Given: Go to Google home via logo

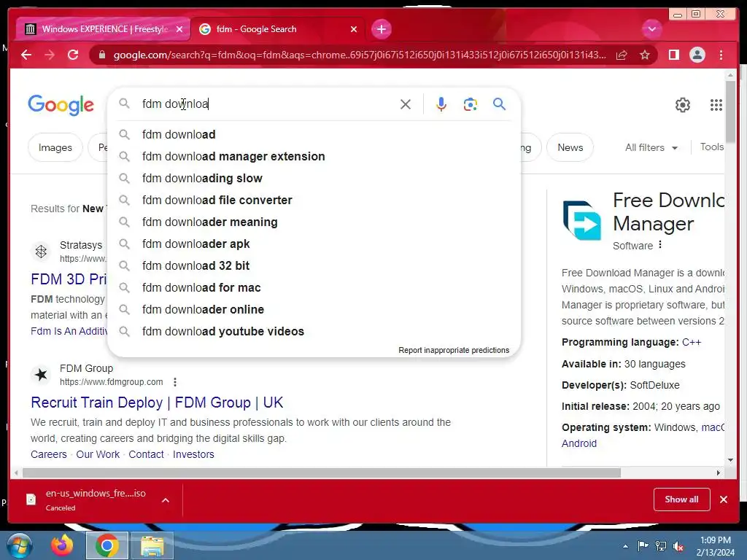Looking at the screenshot, I should pyautogui.click(x=61, y=105).
